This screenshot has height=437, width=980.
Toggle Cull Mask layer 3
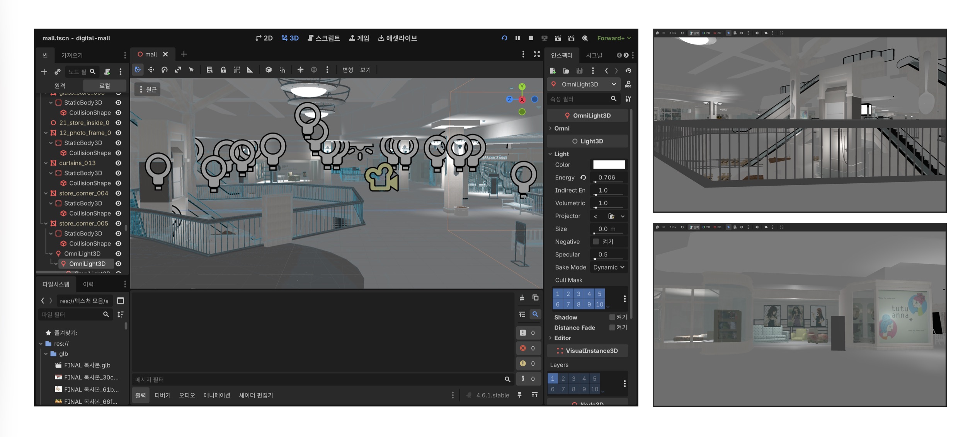coord(578,294)
